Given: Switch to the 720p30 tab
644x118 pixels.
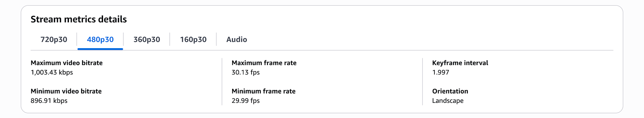Looking at the screenshot, I should pyautogui.click(x=54, y=39).
